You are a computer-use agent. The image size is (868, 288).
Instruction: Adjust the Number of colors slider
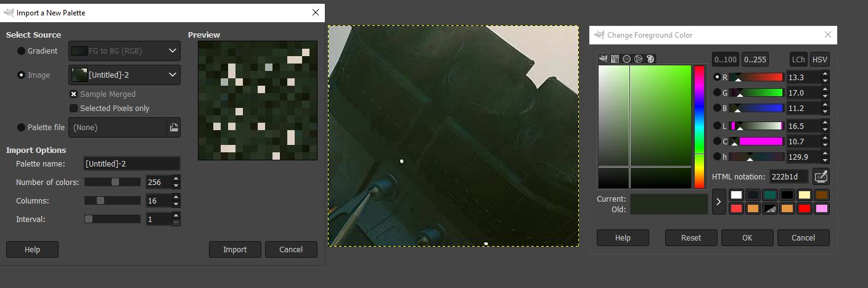[x=113, y=182]
